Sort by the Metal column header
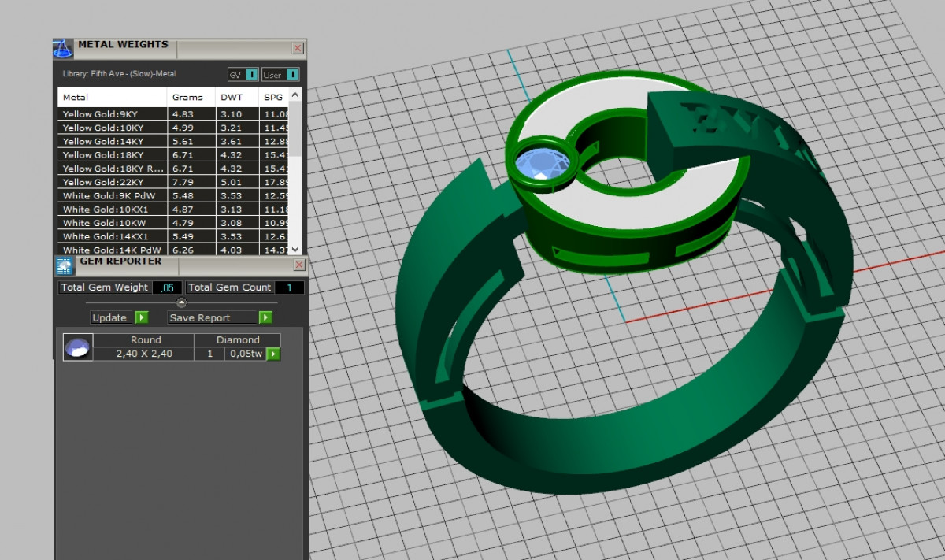Image resolution: width=945 pixels, height=560 pixels. click(x=76, y=98)
